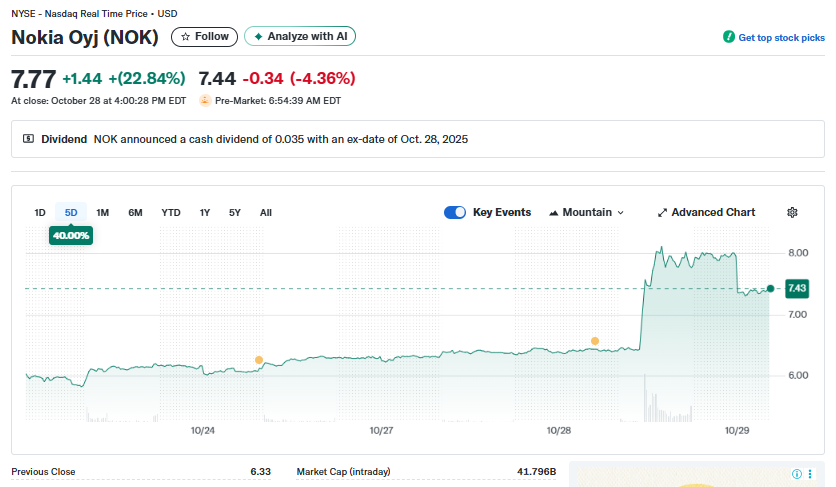The width and height of the screenshot is (836, 487).
Task: Open the Get top stock picks link
Action: pos(781,37)
